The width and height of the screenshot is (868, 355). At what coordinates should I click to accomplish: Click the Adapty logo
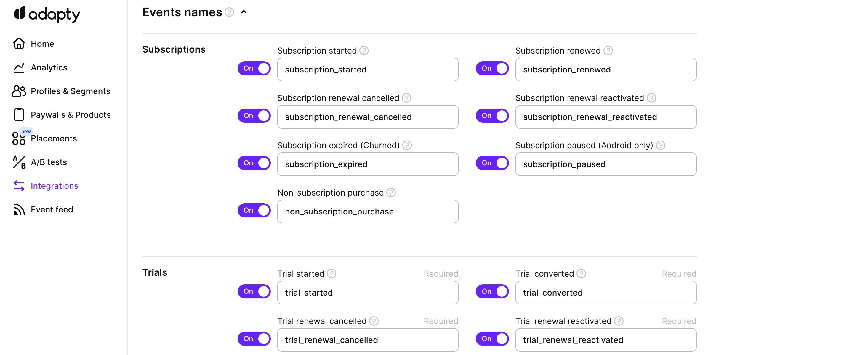[x=47, y=14]
